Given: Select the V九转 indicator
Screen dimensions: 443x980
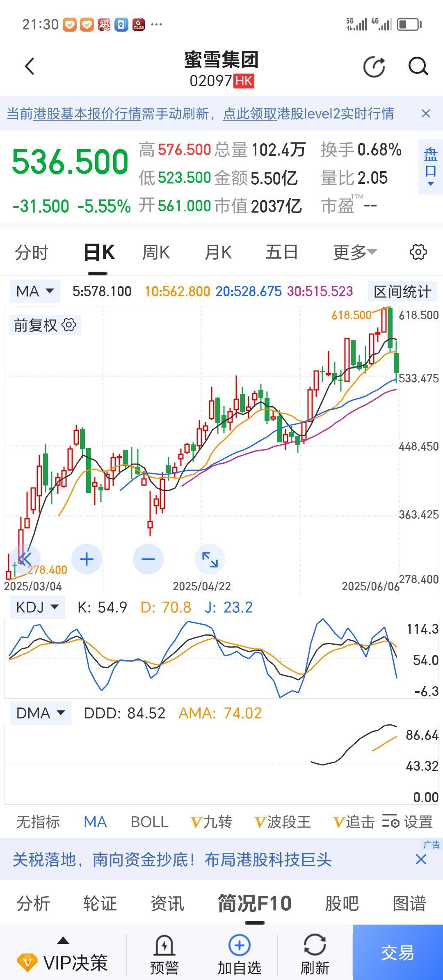Looking at the screenshot, I should click(212, 822).
